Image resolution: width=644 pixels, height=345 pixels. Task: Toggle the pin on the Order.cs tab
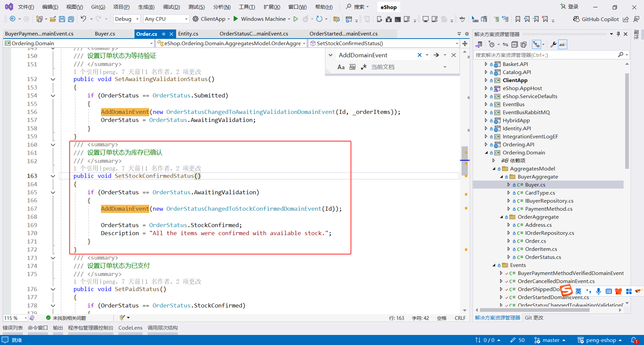163,34
